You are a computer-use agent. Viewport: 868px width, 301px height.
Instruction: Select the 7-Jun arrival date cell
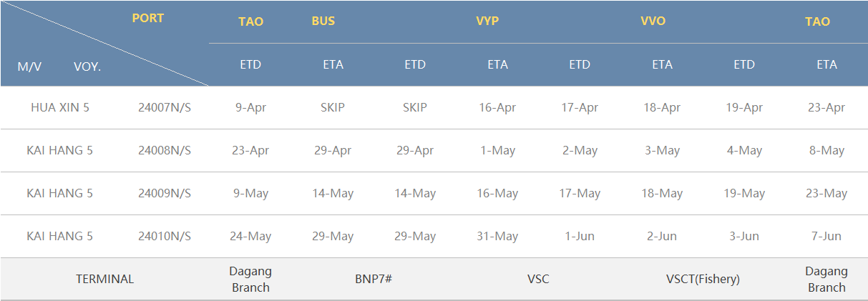tap(826, 237)
